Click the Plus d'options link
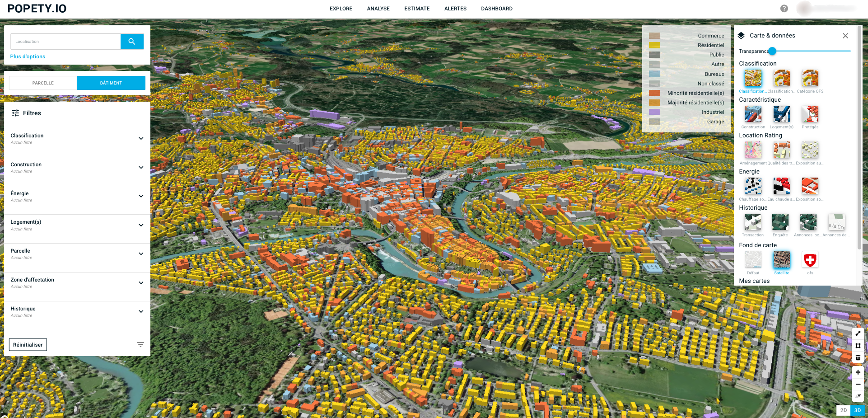The width and height of the screenshot is (868, 418). click(28, 56)
